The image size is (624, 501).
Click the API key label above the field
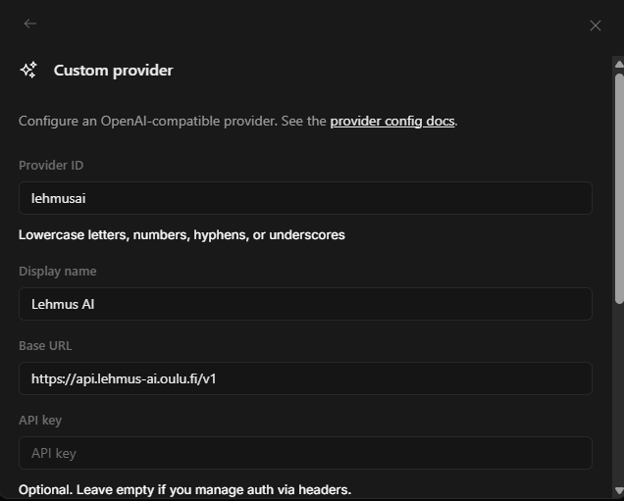(40, 421)
